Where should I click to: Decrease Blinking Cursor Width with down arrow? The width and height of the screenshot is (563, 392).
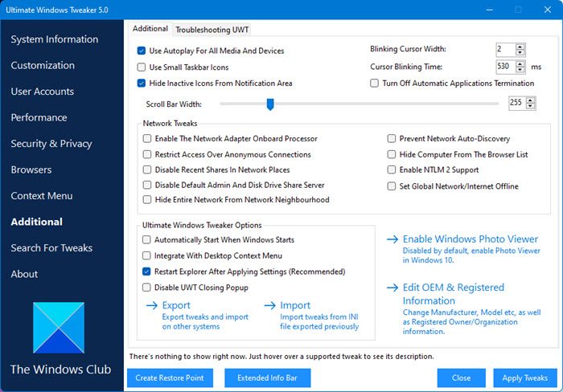520,52
